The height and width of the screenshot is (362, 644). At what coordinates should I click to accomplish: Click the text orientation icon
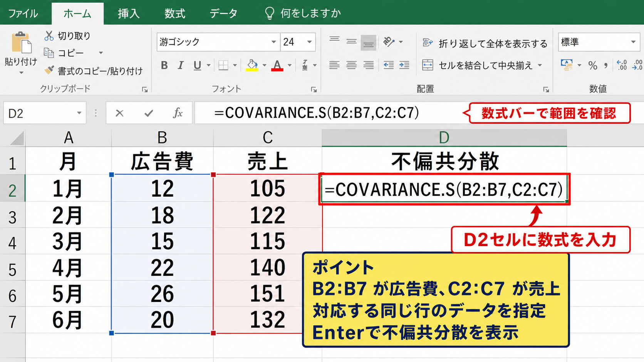click(x=389, y=42)
